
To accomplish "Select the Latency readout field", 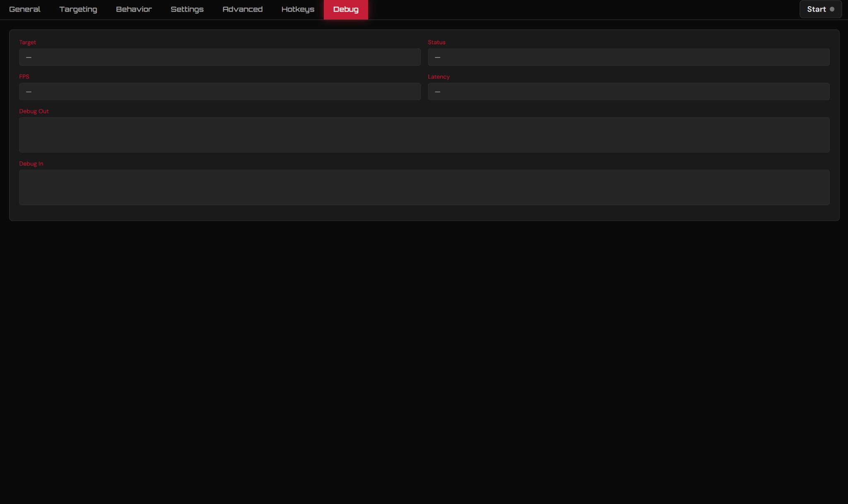I will [628, 91].
